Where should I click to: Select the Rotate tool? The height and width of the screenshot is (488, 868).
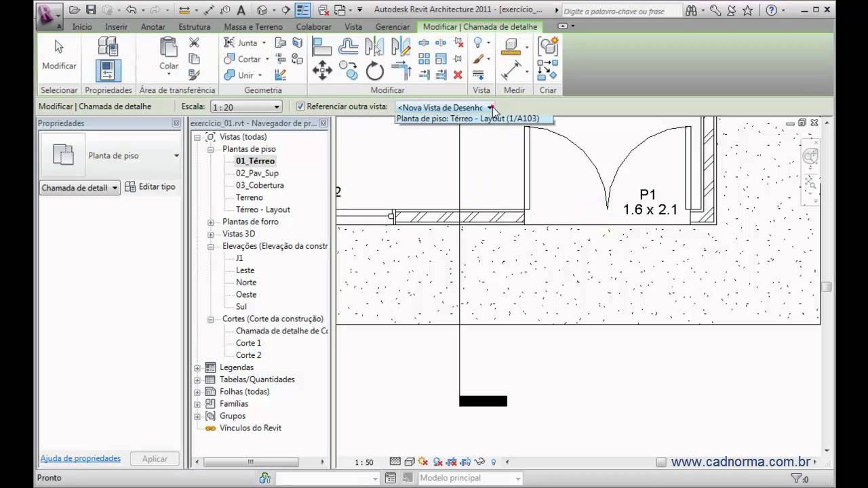pyautogui.click(x=374, y=70)
